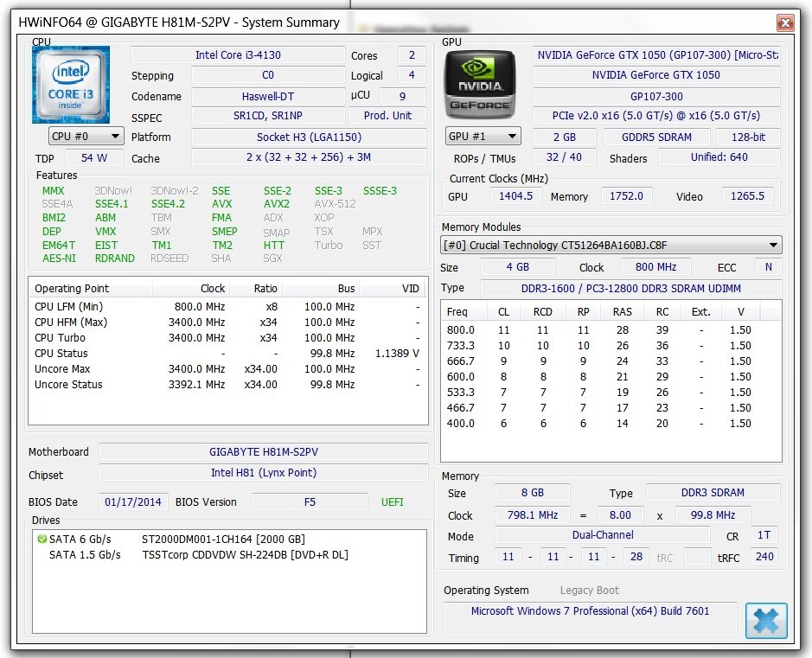The image size is (812, 658).
Task: Open the GPU #1 selector dropdown
Action: 483,137
